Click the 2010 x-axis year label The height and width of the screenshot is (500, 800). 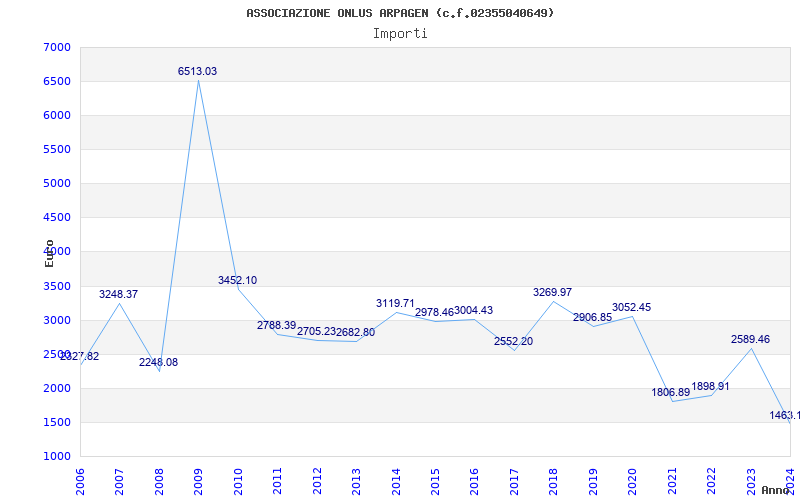coord(238,481)
